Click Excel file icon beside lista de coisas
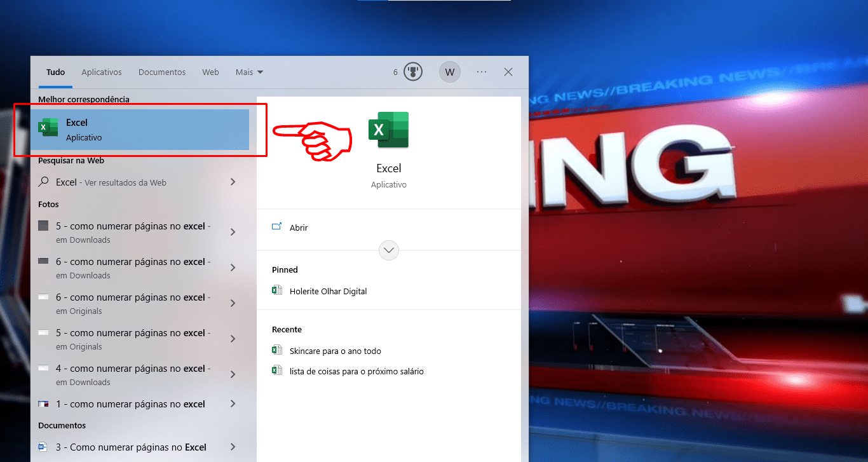 (x=276, y=370)
